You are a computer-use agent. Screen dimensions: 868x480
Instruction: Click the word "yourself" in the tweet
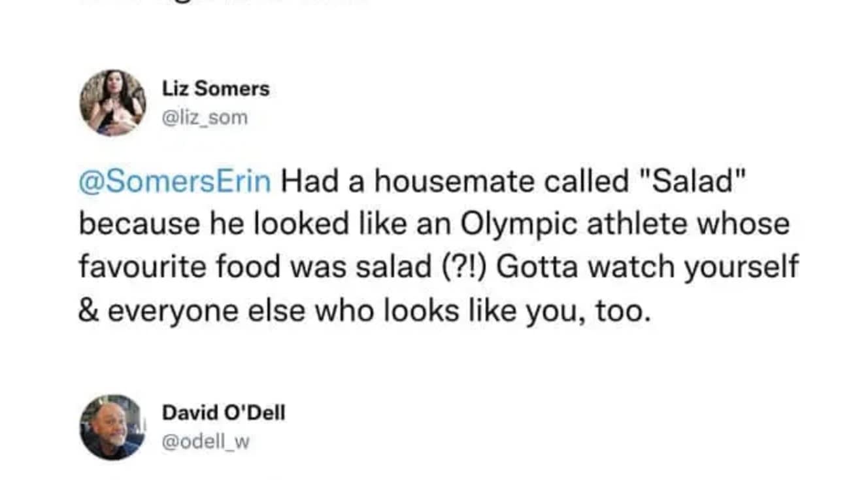pos(741,267)
